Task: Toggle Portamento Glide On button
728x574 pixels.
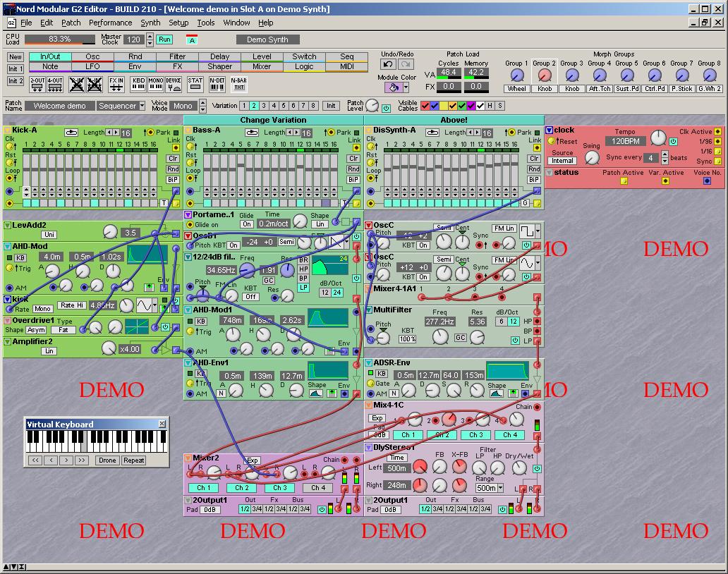Action: [x=246, y=224]
